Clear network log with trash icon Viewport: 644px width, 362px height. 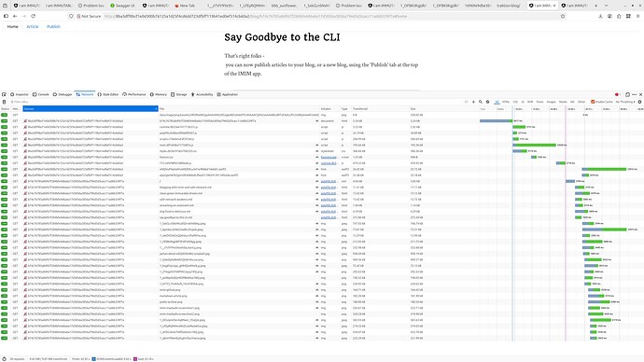(4, 102)
